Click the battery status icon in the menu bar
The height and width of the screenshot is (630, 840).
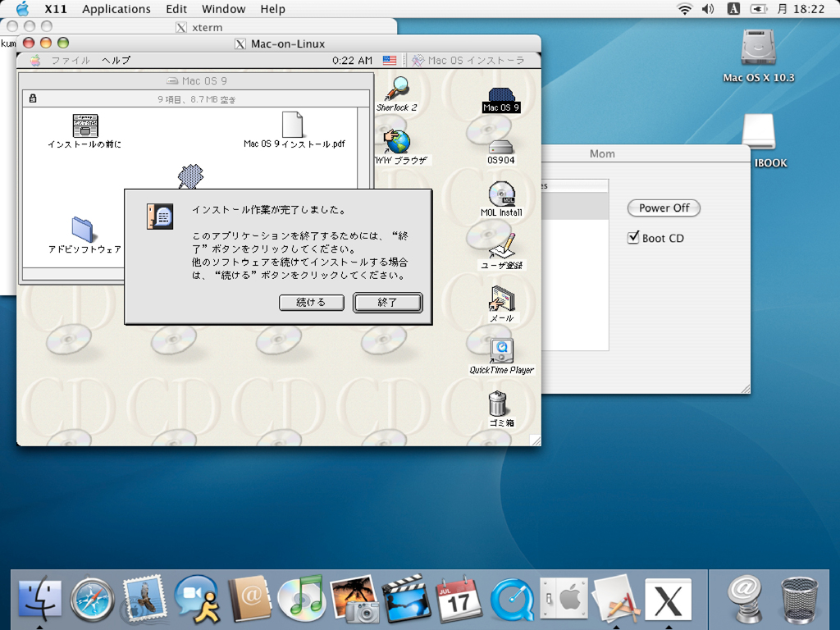click(758, 8)
